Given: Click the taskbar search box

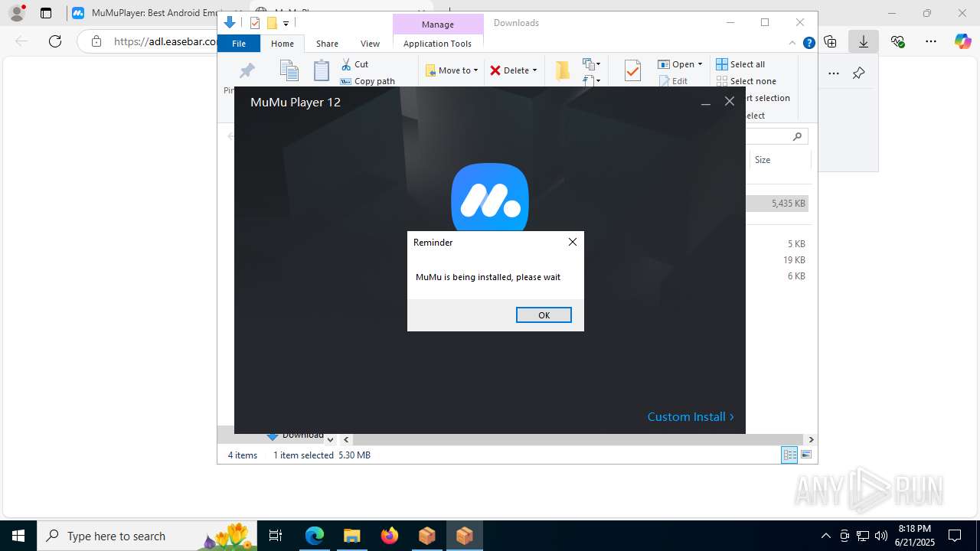Looking at the screenshot, I should (145, 536).
